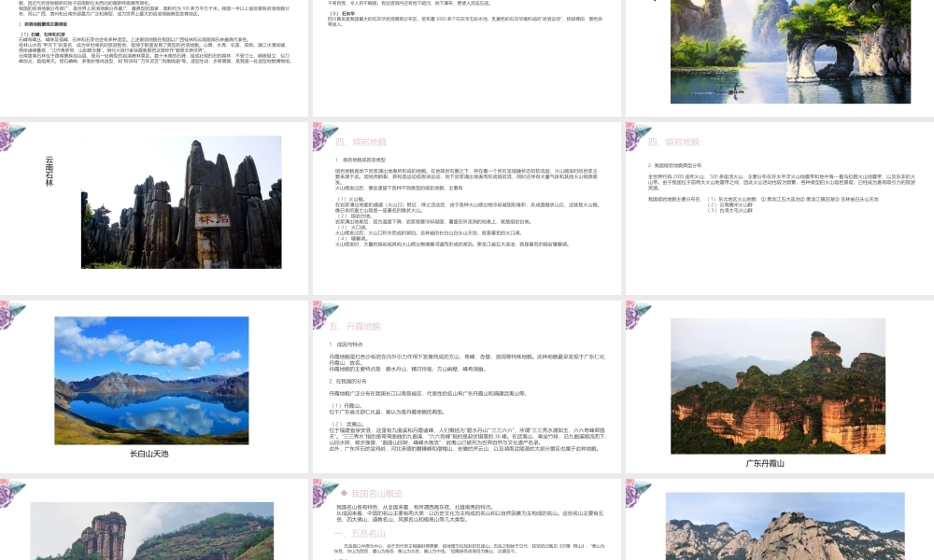Viewport: 934px width, 560px height.
Task: Click the flower icon on the 我国名山概览 slide
Action: pos(324,492)
